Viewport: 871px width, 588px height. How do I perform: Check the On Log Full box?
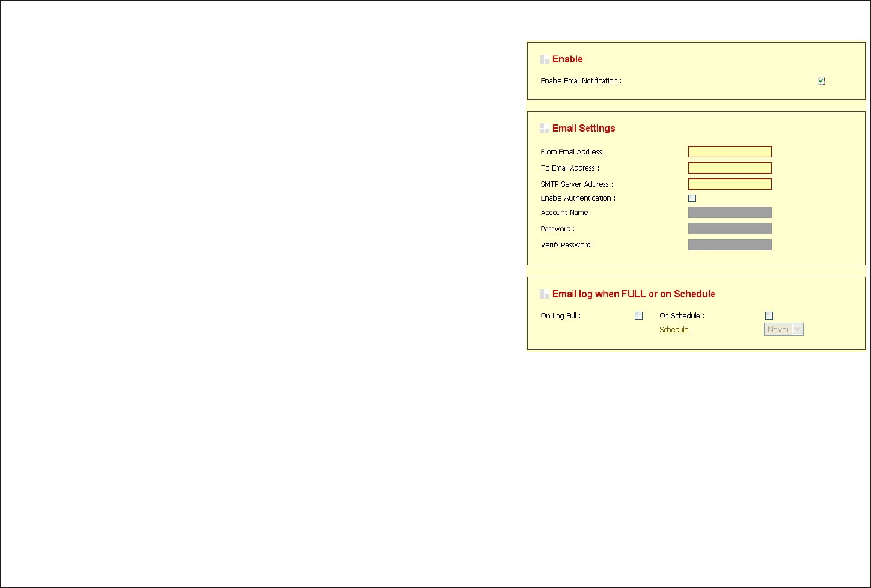pos(639,316)
